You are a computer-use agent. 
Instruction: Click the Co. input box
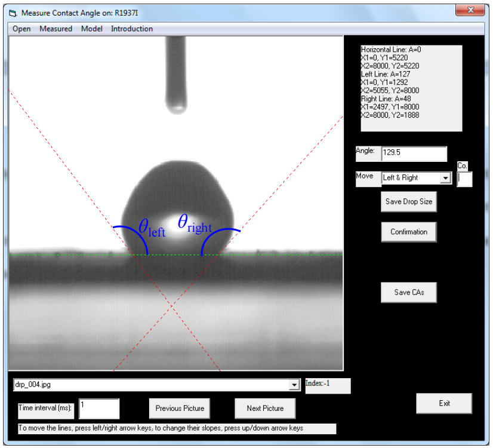(x=464, y=178)
